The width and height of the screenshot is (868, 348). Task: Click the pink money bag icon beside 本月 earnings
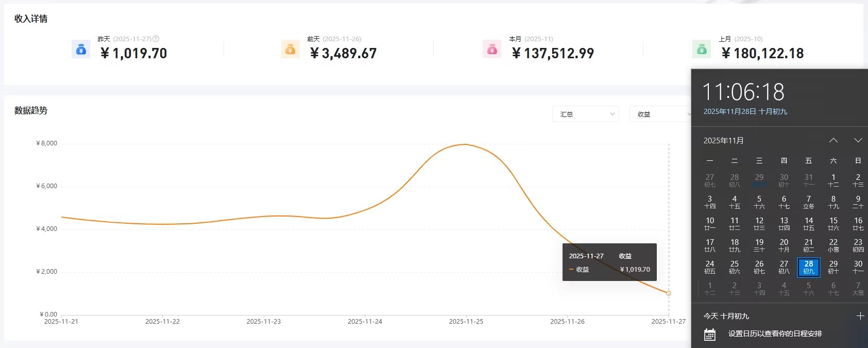[x=492, y=50]
